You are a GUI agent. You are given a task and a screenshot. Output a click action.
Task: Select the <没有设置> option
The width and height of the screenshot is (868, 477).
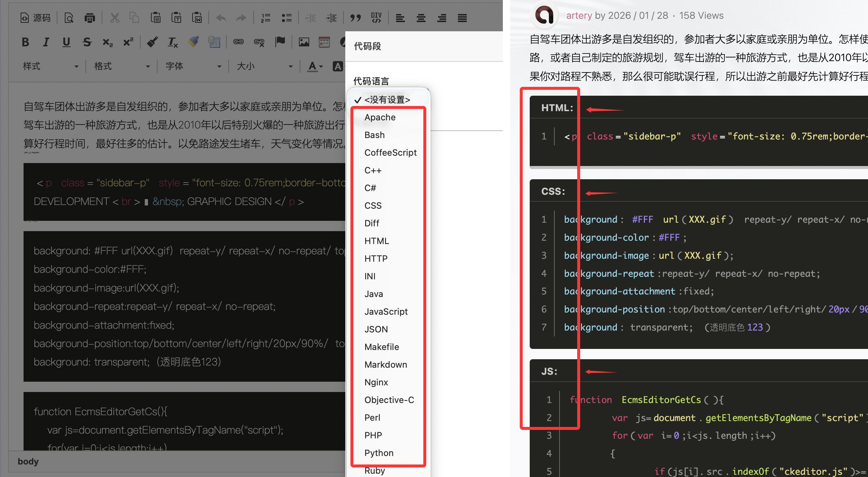[x=387, y=100]
